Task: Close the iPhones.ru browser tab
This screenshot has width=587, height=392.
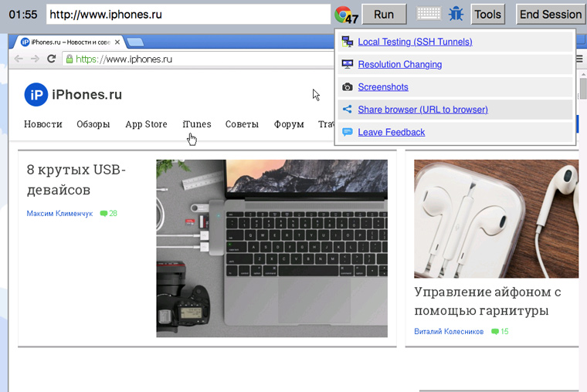Action: [117, 42]
